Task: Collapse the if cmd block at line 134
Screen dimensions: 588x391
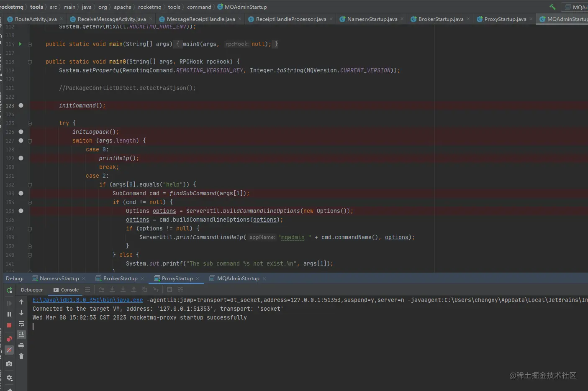Action: [30, 202]
